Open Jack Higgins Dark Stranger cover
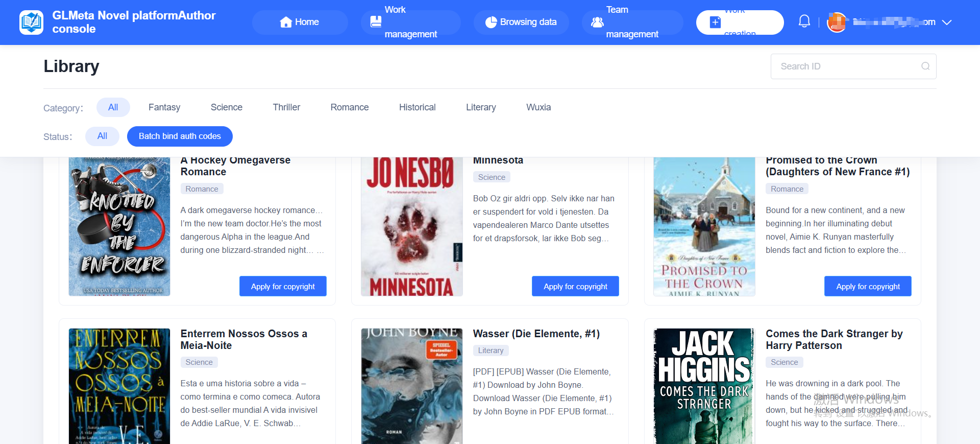 click(x=704, y=386)
